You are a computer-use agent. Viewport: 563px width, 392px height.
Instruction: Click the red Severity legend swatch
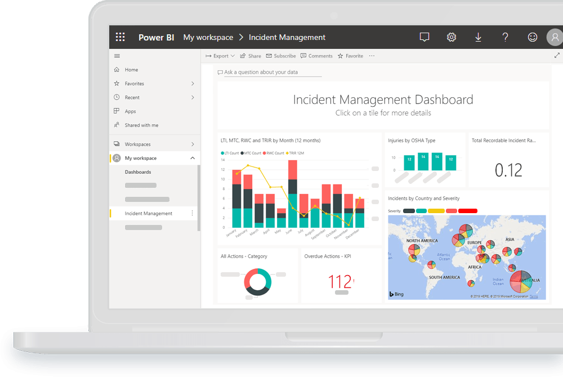pos(467,211)
